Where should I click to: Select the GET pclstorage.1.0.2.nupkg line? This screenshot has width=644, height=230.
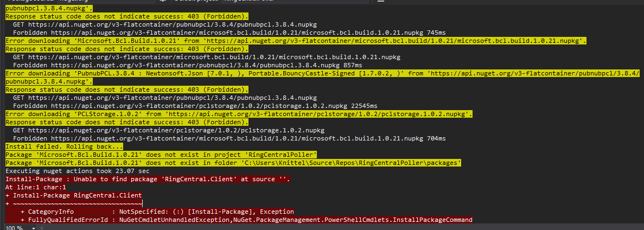169,130
